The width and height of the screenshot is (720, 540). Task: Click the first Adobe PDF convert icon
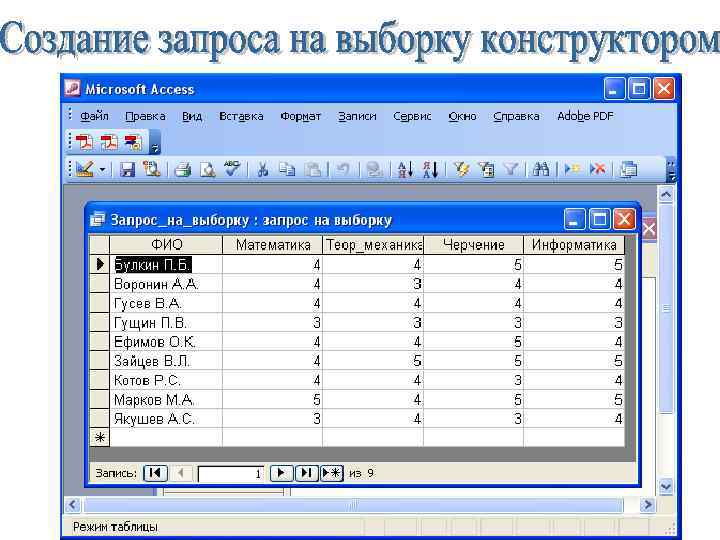coord(84,142)
